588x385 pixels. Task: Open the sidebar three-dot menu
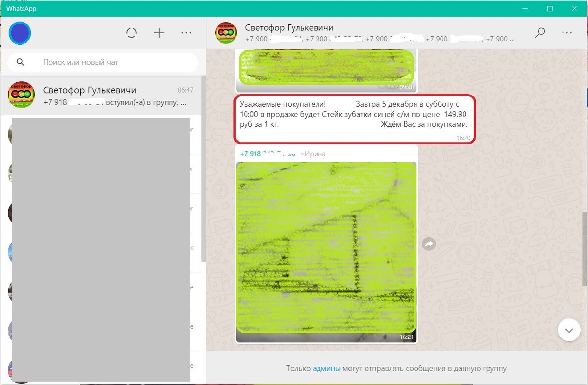point(186,33)
